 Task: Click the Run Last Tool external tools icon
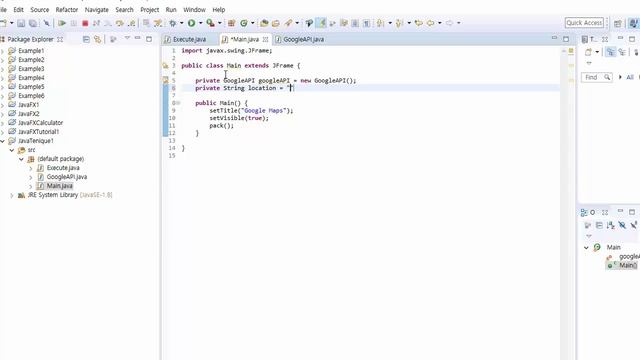(x=210, y=23)
